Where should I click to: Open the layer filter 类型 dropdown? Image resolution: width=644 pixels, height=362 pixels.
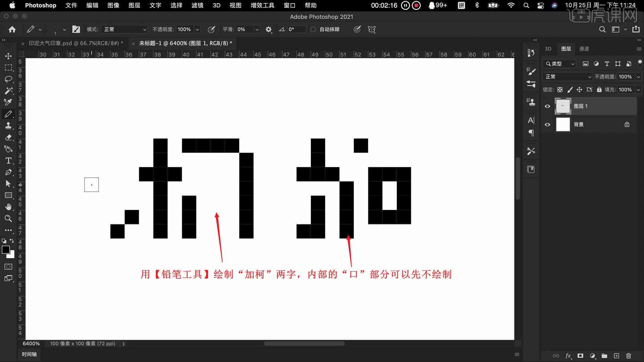(559, 64)
